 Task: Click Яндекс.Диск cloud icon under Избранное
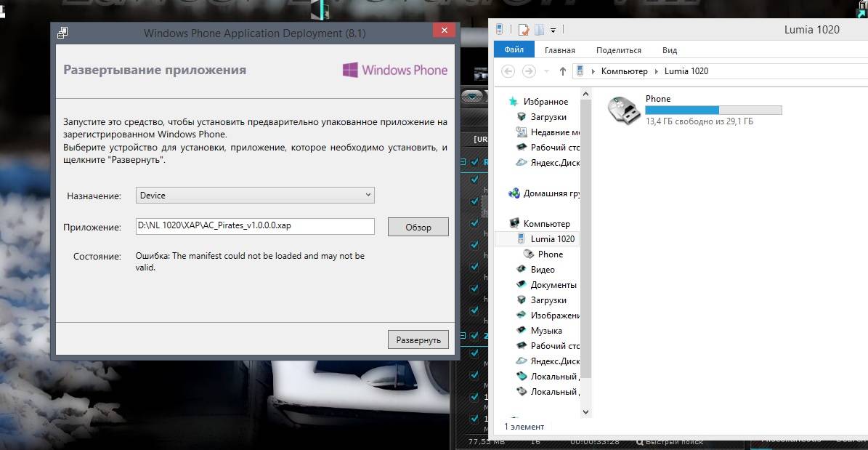[522, 162]
